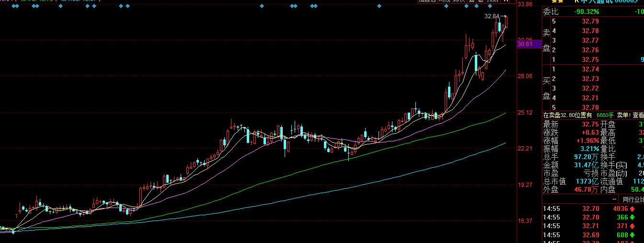Select the 25.12 price axis label
The image size is (644, 243).
(x=526, y=113)
